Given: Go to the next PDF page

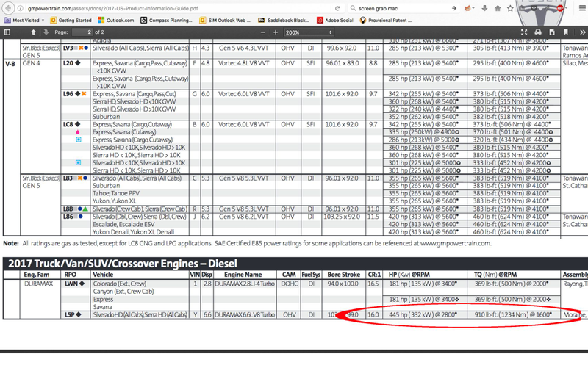Looking at the screenshot, I should tap(46, 32).
